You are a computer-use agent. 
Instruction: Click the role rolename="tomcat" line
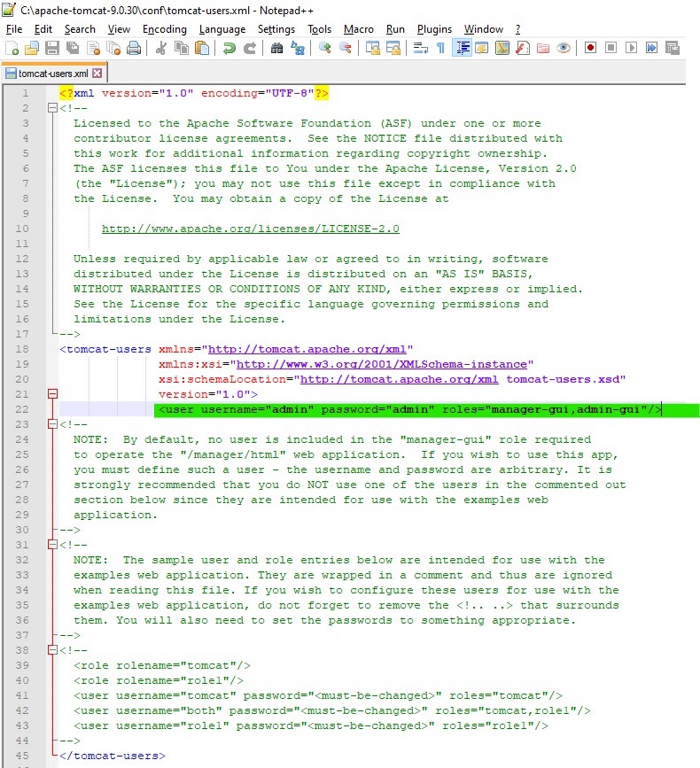[x=161, y=665]
